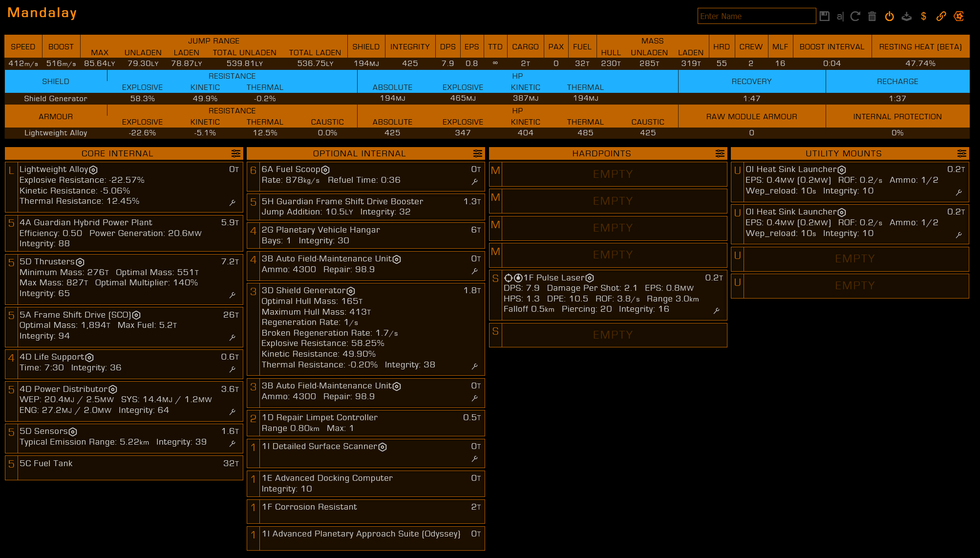Click the engineering icon beside 6A Fuel Scoop
The image size is (980, 558).
325,170
